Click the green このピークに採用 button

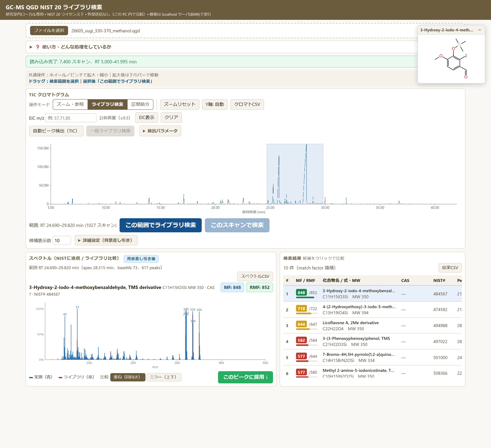click(x=245, y=377)
